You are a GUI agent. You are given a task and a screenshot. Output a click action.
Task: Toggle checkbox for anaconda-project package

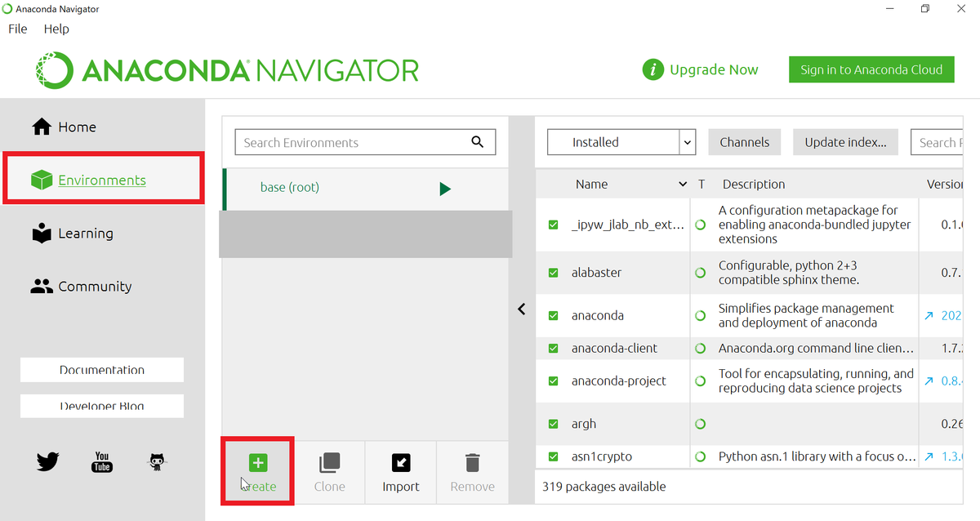(554, 381)
